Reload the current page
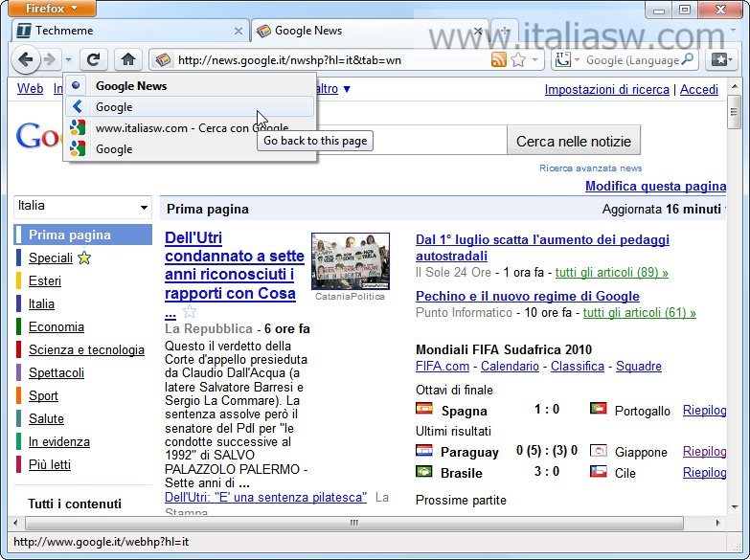 coord(93,59)
